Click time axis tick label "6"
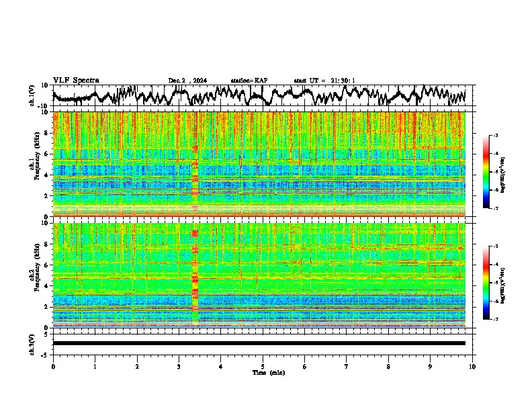Screen dimensions: 532x411 [x=305, y=367]
